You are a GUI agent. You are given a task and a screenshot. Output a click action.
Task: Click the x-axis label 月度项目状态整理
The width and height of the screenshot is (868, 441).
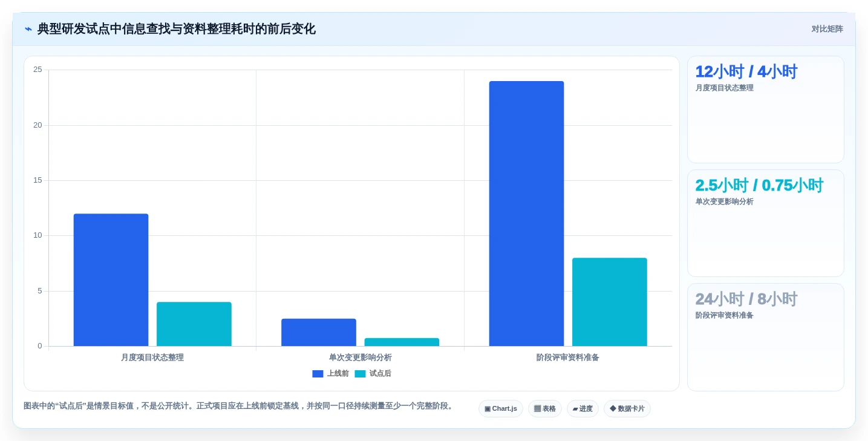[x=152, y=358]
